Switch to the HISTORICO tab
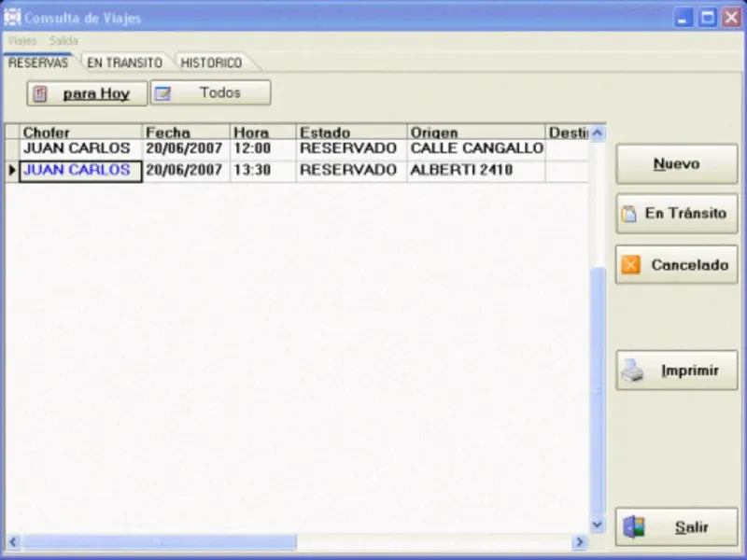747x560 pixels. pyautogui.click(x=212, y=63)
